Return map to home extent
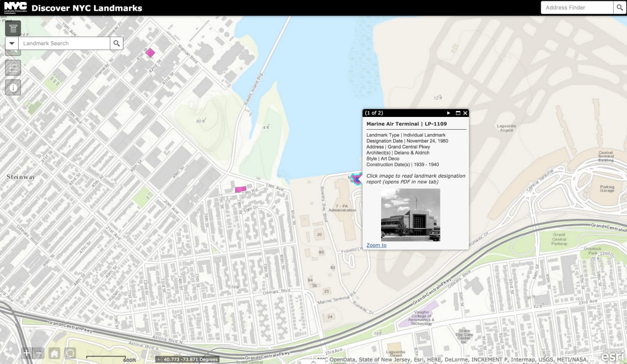 54,353
